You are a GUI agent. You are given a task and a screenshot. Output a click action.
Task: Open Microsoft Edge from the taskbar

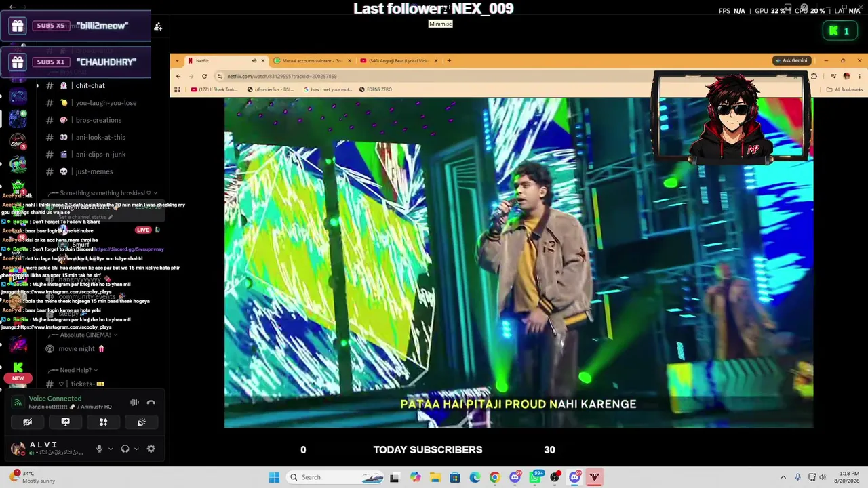[x=475, y=477]
